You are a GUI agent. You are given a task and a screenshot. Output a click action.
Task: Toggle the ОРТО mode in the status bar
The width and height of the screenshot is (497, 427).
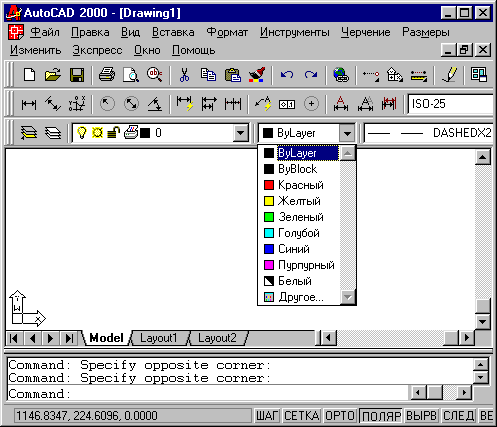pos(340,416)
